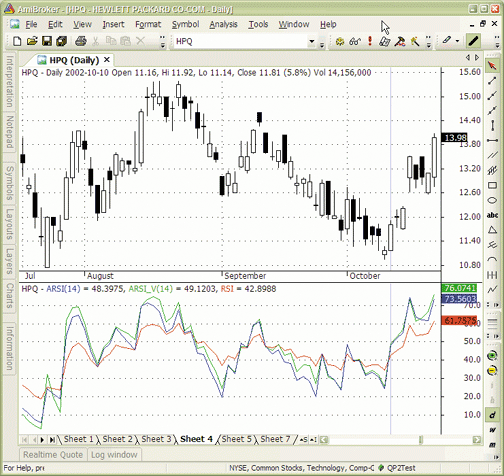Click the chart horizontal scrollbar thumb
The width and height of the screenshot is (504, 476).
(x=421, y=440)
